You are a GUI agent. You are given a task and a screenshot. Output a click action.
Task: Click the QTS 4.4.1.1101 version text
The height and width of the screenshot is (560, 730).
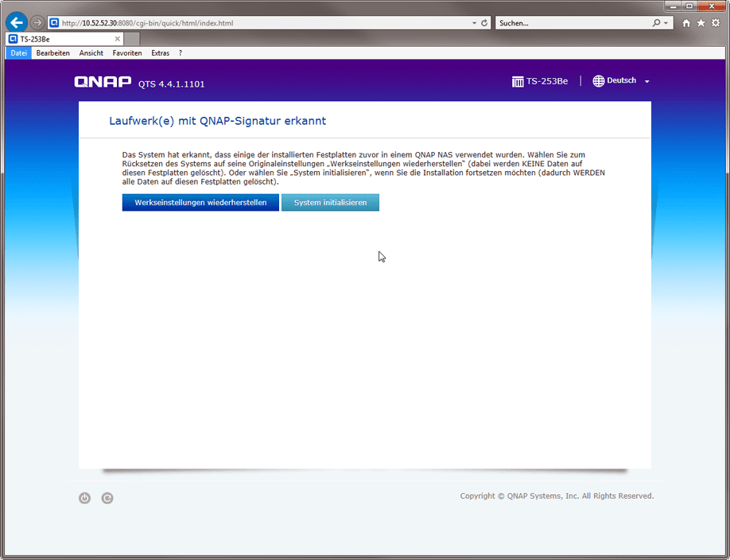coord(171,84)
